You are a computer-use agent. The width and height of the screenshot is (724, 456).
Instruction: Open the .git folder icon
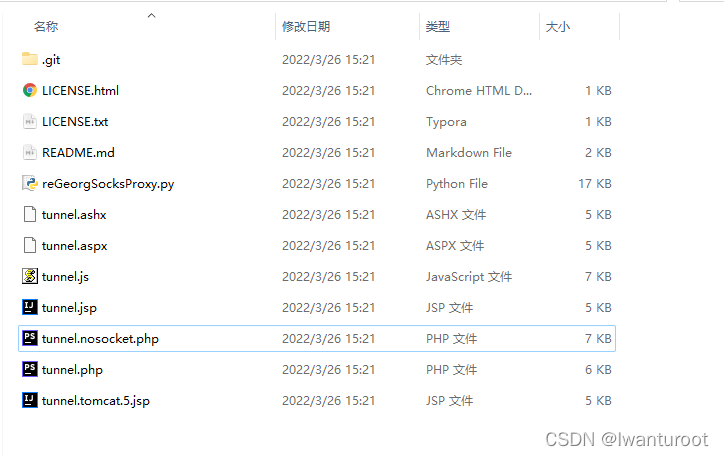coord(30,59)
